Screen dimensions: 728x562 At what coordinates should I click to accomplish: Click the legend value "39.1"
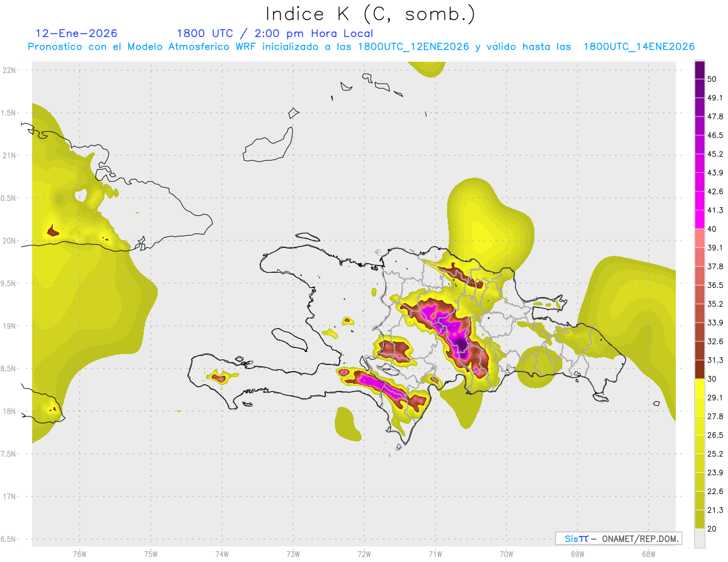[x=715, y=248]
